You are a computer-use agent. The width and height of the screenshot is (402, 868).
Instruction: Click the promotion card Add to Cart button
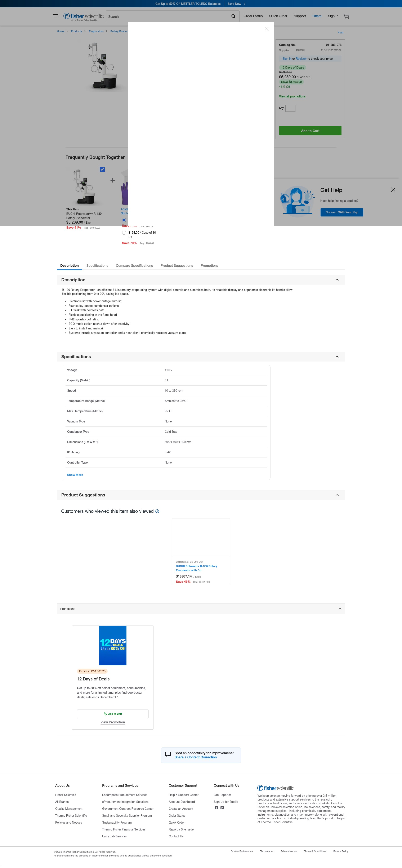coord(113,714)
